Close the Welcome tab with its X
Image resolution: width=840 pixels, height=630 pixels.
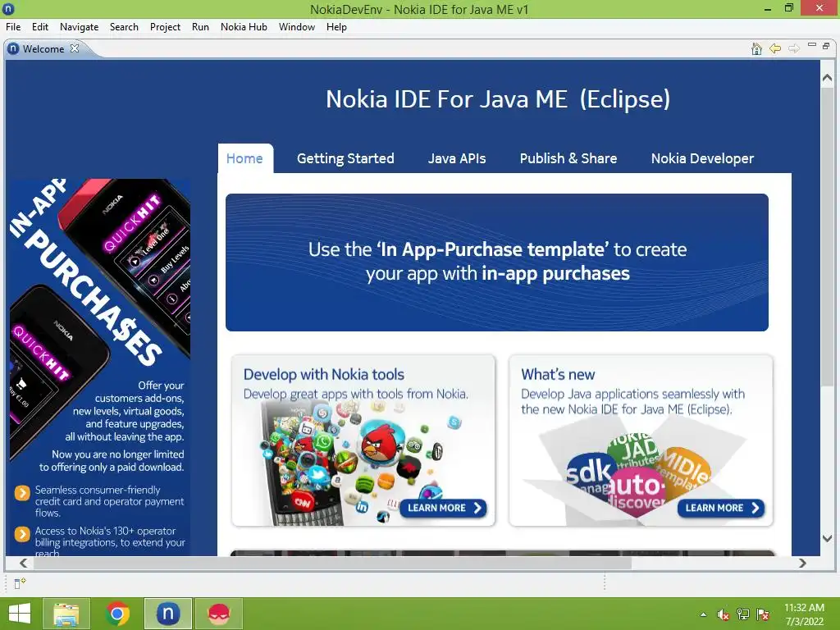[x=75, y=48]
